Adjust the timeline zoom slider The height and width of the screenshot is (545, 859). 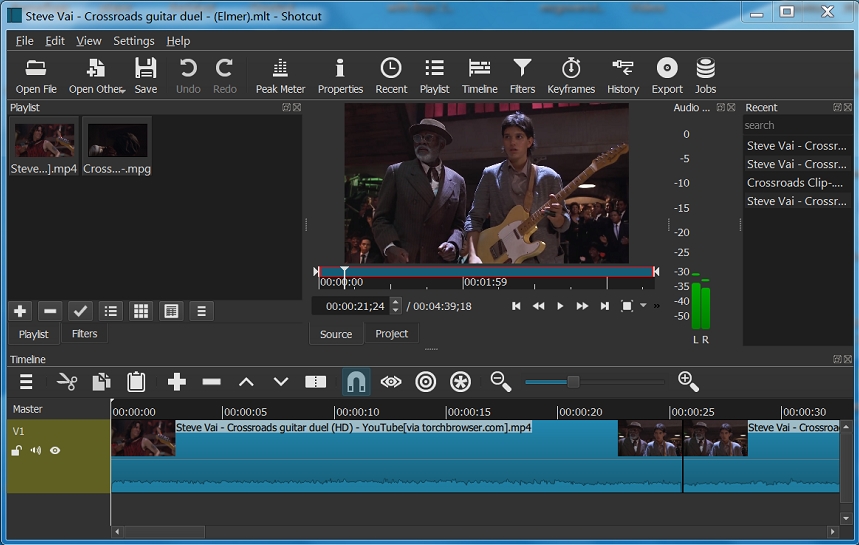[x=573, y=382]
